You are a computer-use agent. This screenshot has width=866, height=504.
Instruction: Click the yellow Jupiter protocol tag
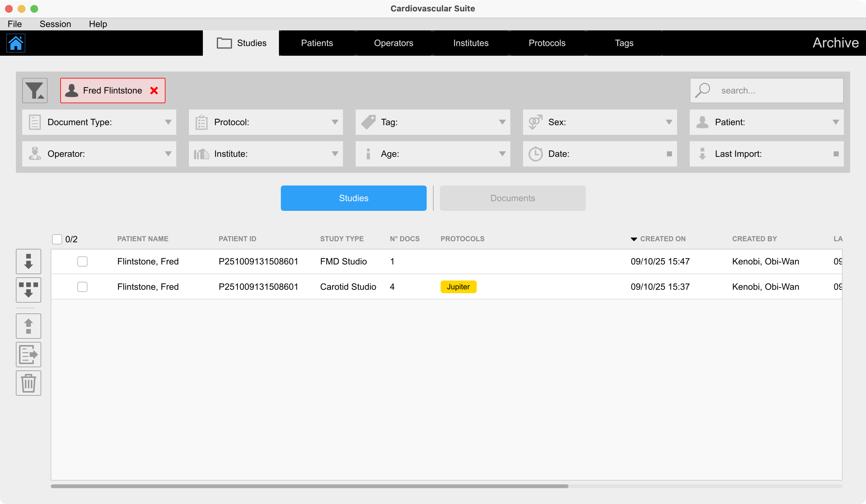tap(458, 287)
